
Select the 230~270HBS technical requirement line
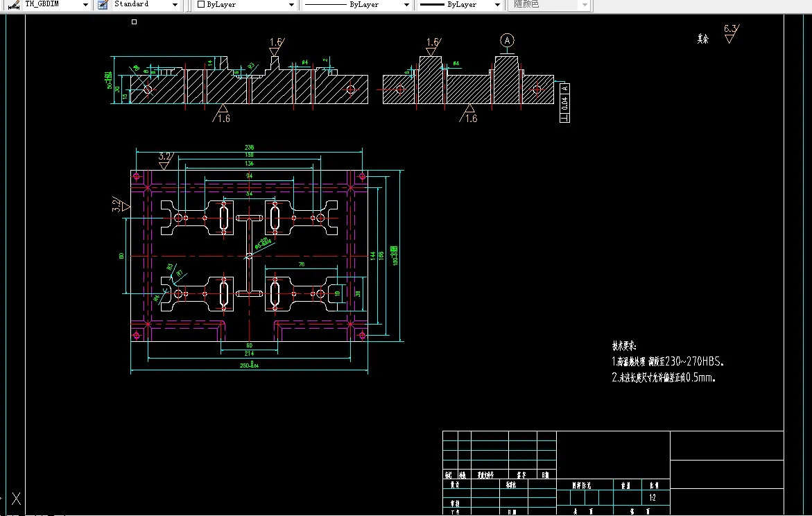tap(668, 361)
